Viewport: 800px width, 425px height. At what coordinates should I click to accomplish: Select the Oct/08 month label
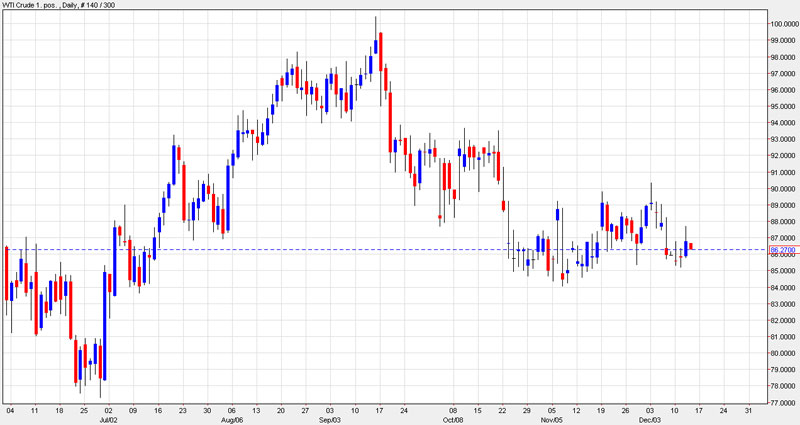(x=453, y=419)
